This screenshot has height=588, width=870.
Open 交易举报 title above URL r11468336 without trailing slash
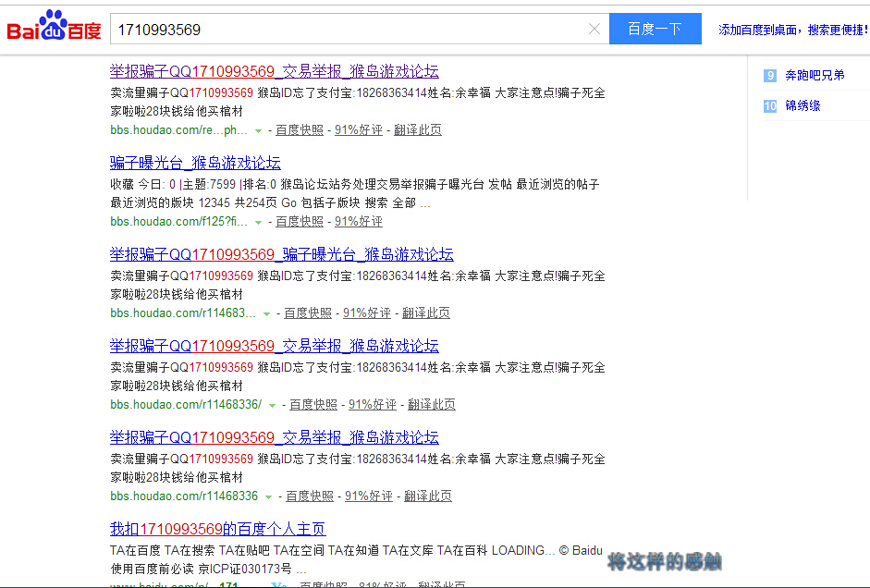click(274, 437)
